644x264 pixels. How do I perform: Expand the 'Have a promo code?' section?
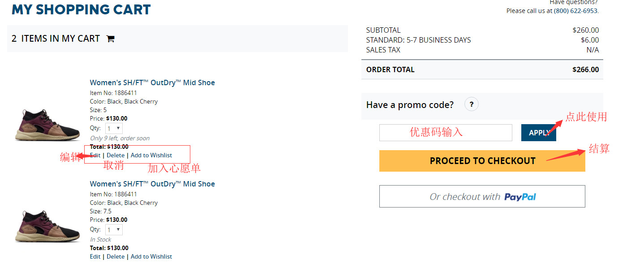point(410,105)
